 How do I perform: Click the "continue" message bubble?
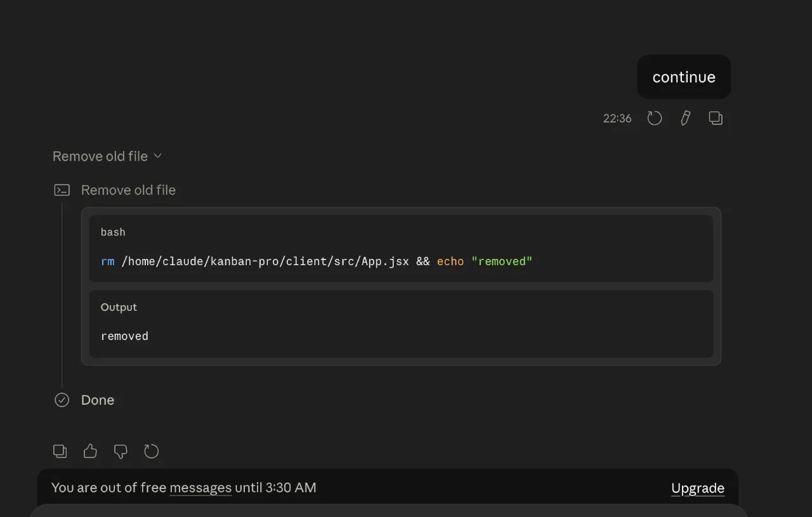[x=684, y=77]
